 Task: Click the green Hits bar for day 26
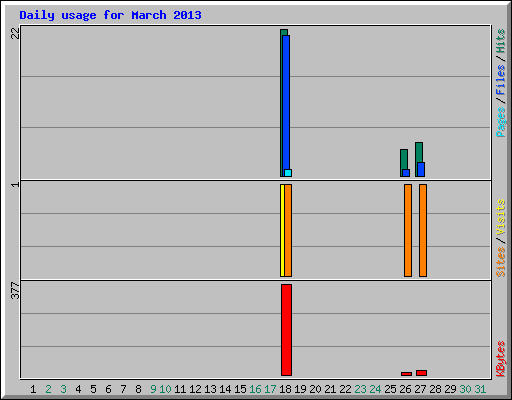404,159
